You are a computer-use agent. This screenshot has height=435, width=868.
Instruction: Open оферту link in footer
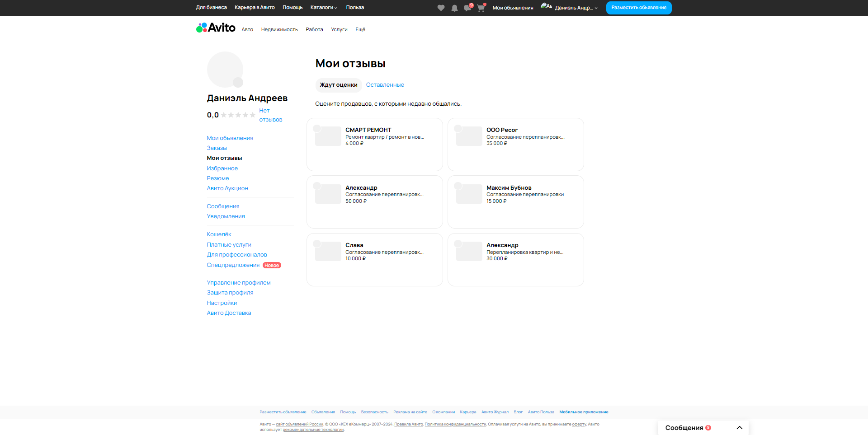coord(579,424)
